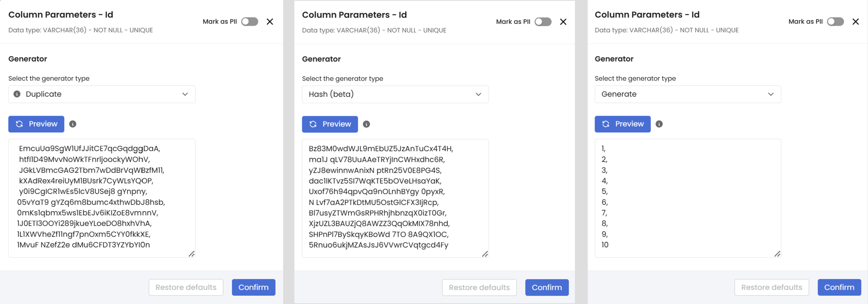Close the Generate panel with X

[x=856, y=21]
